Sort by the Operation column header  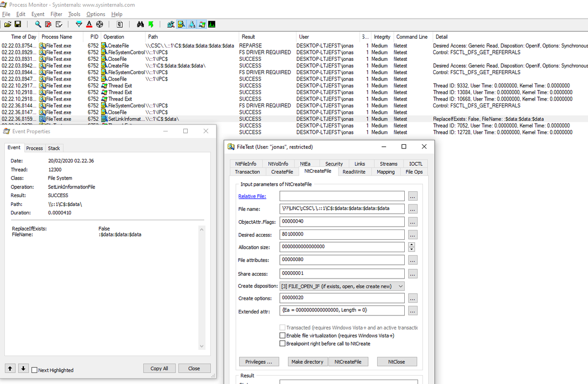click(123, 37)
